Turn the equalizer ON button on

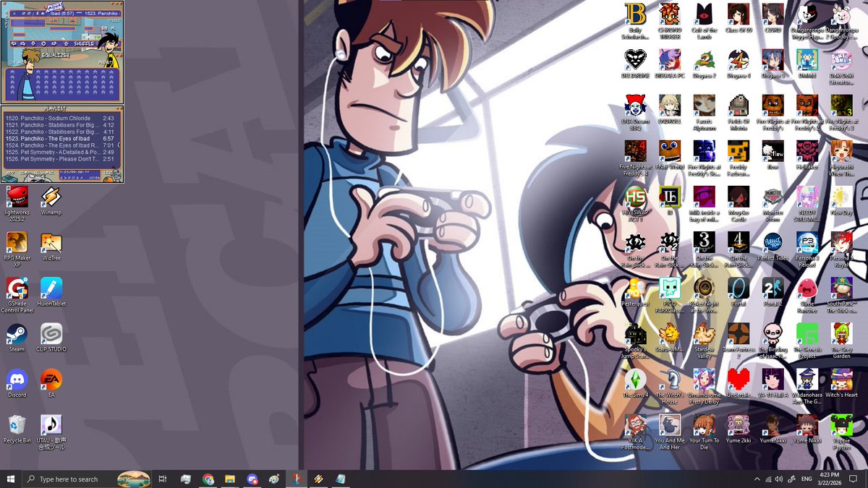12,62
